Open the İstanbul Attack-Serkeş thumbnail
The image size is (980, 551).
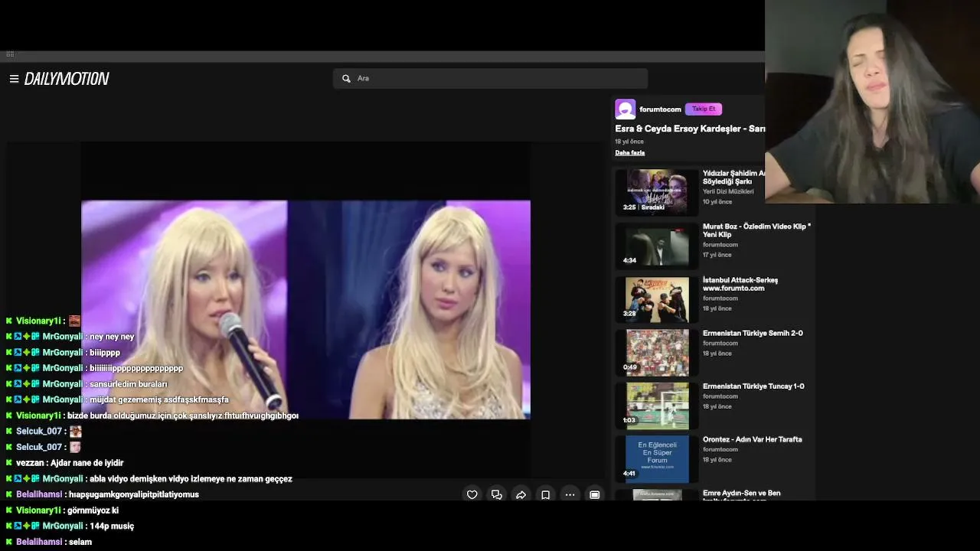657,298
